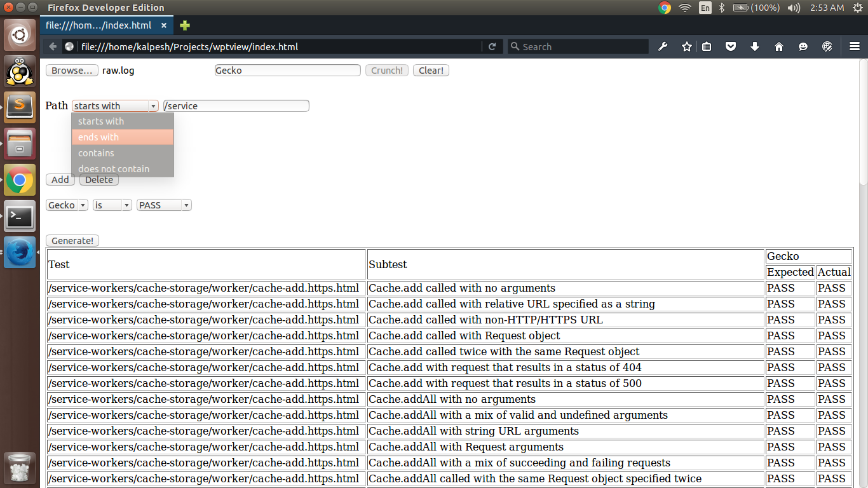The width and height of the screenshot is (868, 488).
Task: Close the index.html tab
Action: point(163,25)
